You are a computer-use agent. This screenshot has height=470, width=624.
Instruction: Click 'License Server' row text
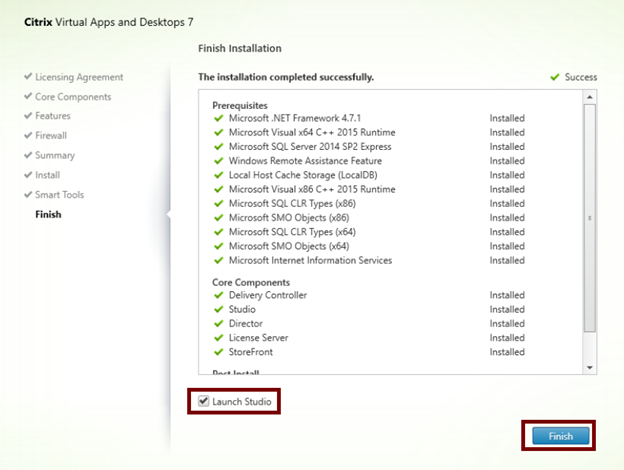tap(258, 337)
